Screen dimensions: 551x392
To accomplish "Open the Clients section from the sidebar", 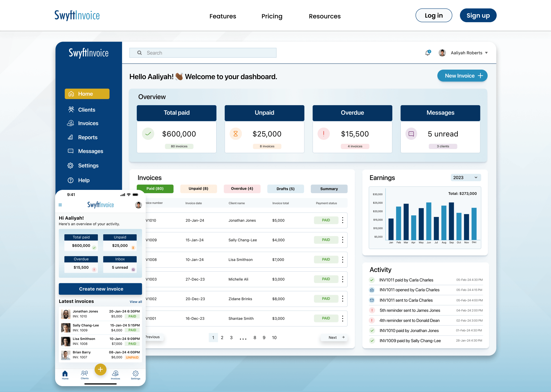I will coord(82,110).
